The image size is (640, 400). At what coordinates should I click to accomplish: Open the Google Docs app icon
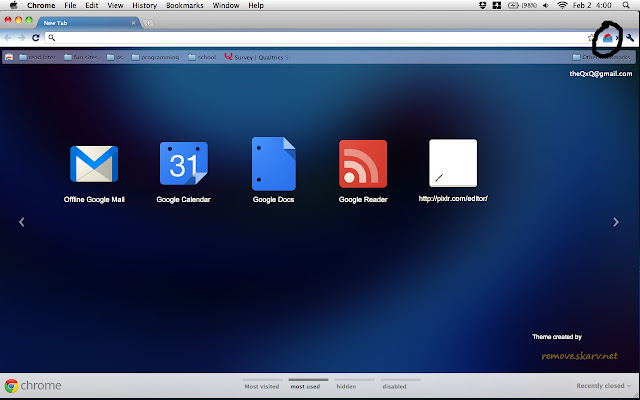point(273,164)
